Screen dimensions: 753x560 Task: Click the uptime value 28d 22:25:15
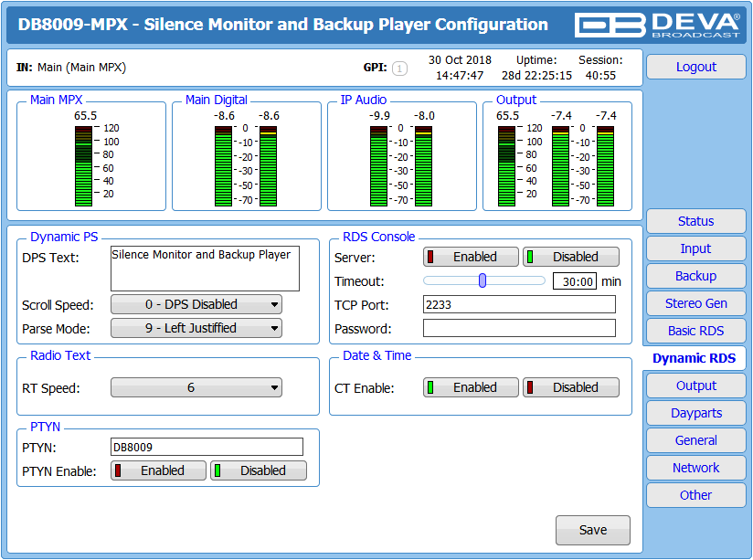coord(537,76)
